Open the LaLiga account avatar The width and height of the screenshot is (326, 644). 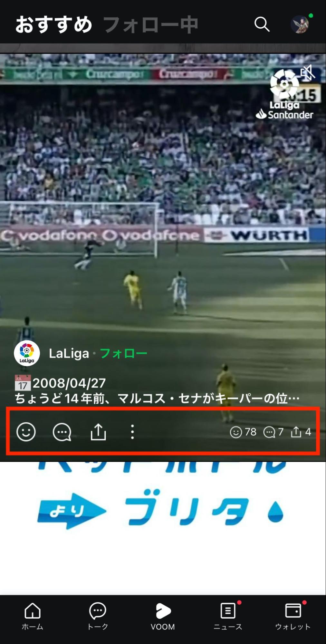(27, 353)
